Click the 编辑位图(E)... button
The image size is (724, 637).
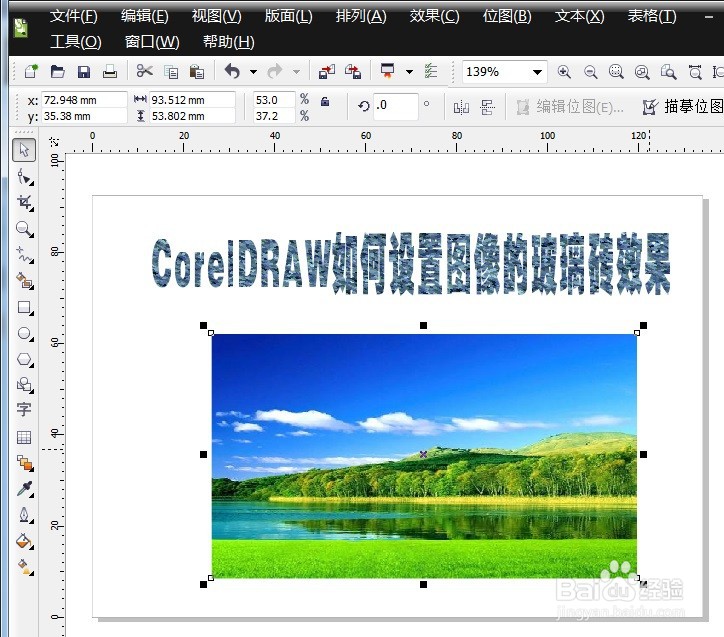pyautogui.click(x=570, y=107)
